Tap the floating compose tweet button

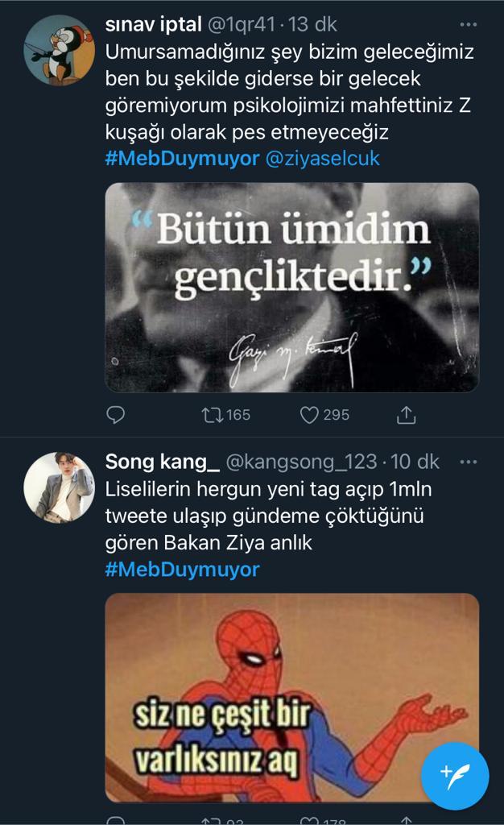pos(455,776)
